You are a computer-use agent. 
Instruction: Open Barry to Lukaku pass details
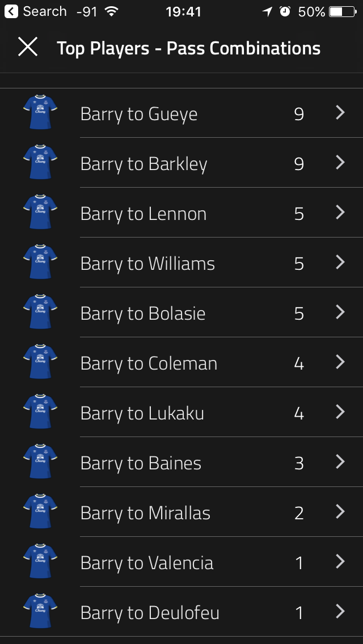(x=181, y=412)
